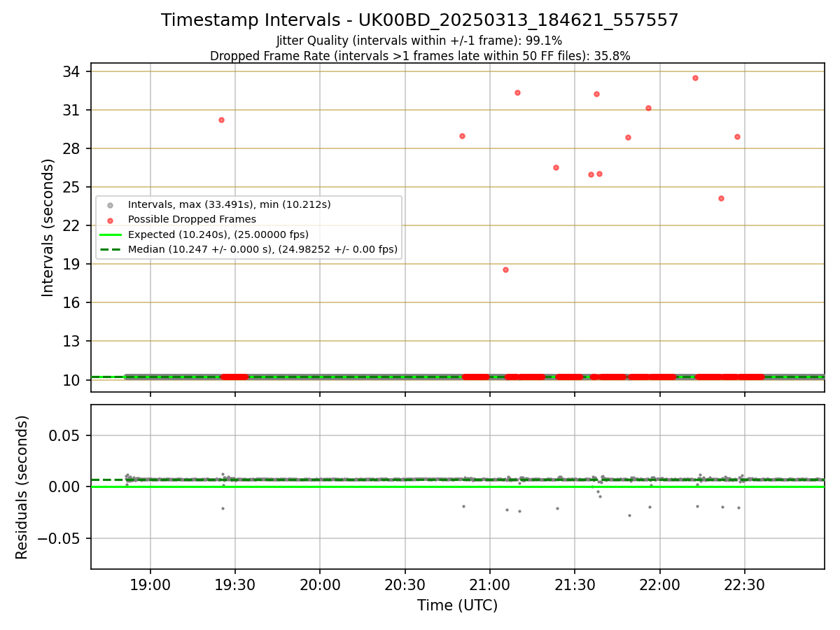Click the x-axis tick label 20:30
The width and height of the screenshot is (840, 630).
(x=405, y=585)
